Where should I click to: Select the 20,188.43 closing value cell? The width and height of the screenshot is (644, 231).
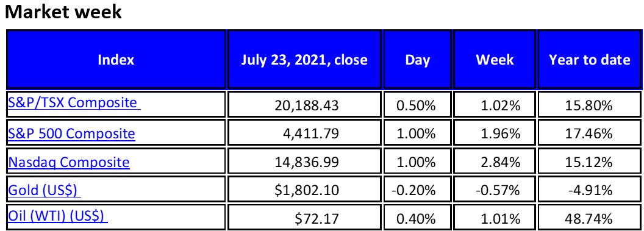[304, 105]
